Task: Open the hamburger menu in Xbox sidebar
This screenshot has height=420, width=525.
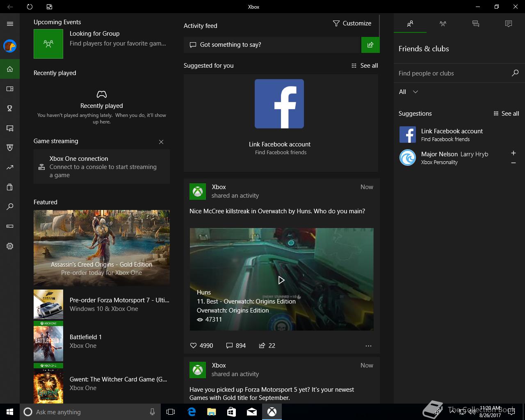Action: tap(10, 24)
